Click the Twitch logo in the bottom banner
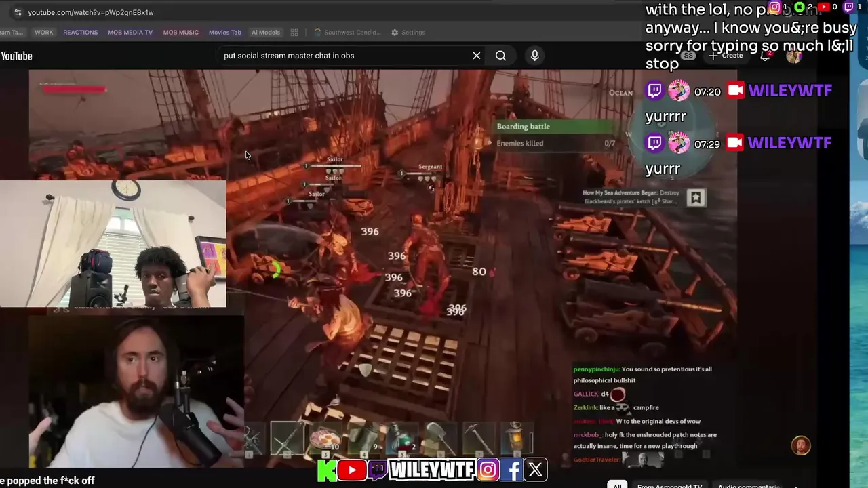868x488 pixels. [378, 469]
